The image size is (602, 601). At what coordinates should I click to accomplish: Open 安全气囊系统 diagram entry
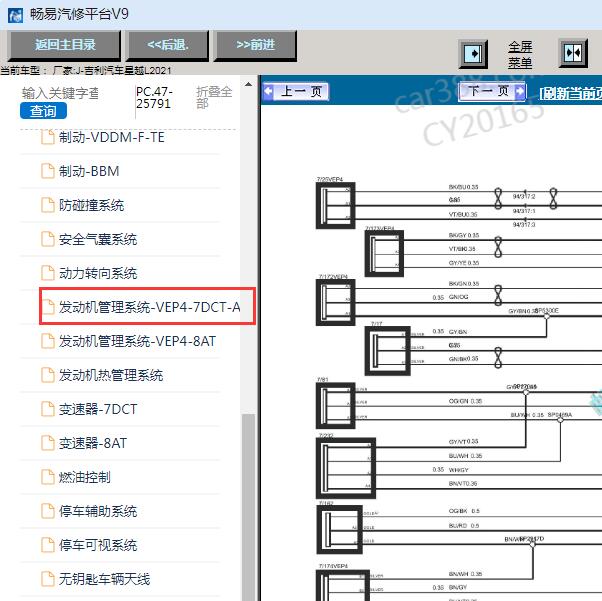click(98, 239)
